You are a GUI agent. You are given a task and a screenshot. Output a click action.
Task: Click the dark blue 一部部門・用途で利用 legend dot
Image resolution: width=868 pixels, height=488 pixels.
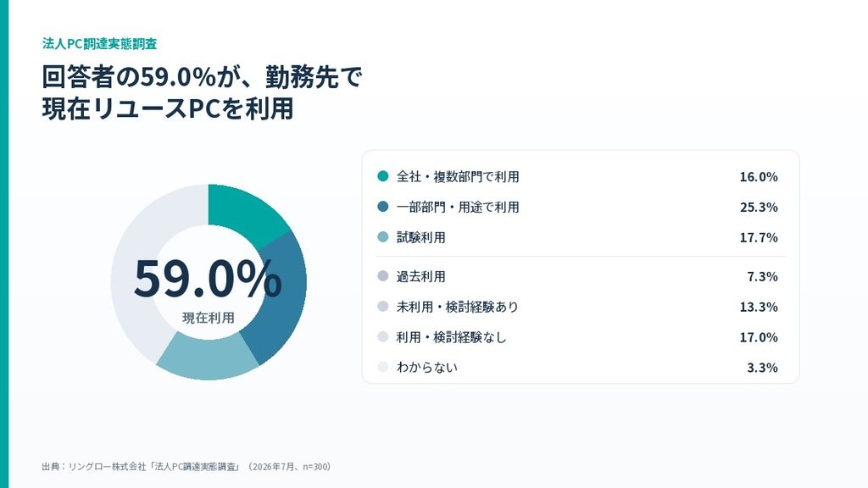pyautogui.click(x=382, y=207)
